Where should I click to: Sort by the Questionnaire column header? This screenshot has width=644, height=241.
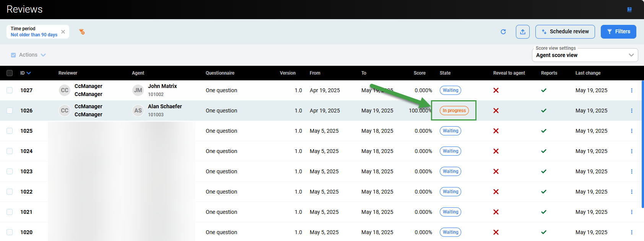[x=220, y=73]
